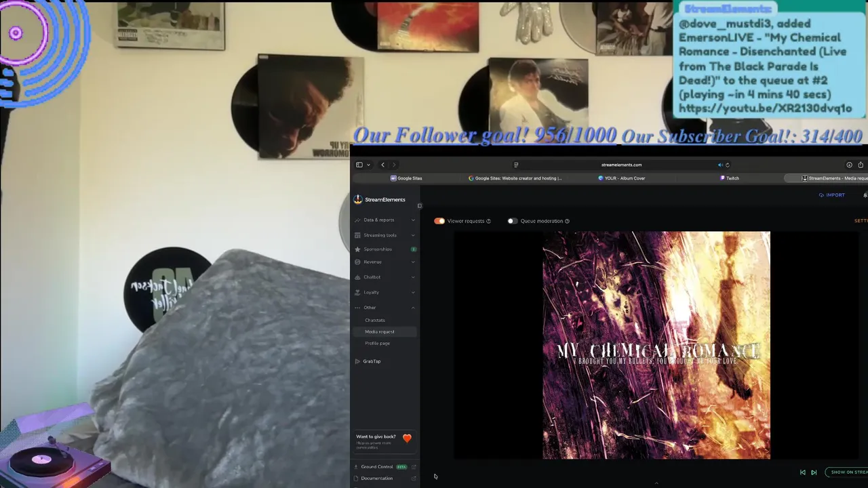
Task: Reload the page with the refresh icon
Action: 728,165
